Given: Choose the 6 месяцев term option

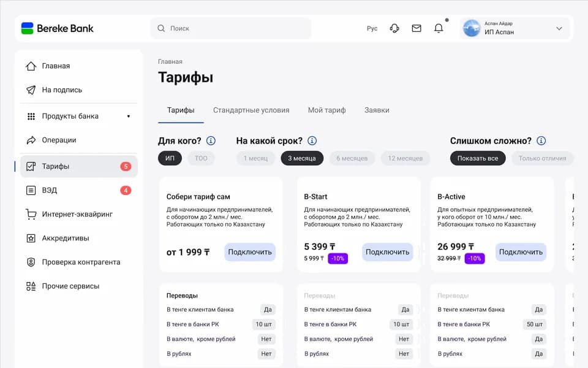Looking at the screenshot, I should pos(352,158).
